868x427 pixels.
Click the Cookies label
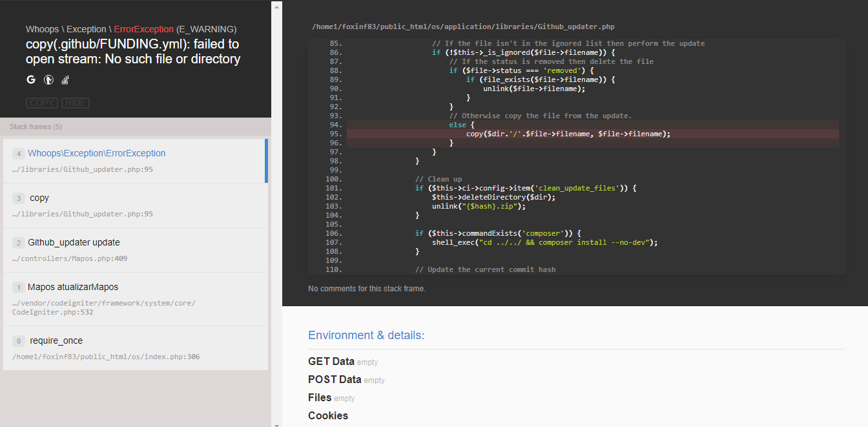point(328,416)
